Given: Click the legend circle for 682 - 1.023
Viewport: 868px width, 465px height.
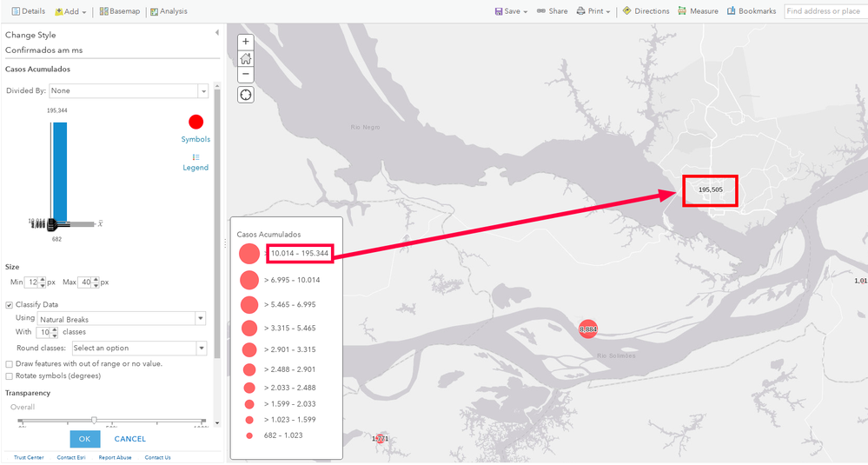Looking at the screenshot, I should tap(249, 435).
